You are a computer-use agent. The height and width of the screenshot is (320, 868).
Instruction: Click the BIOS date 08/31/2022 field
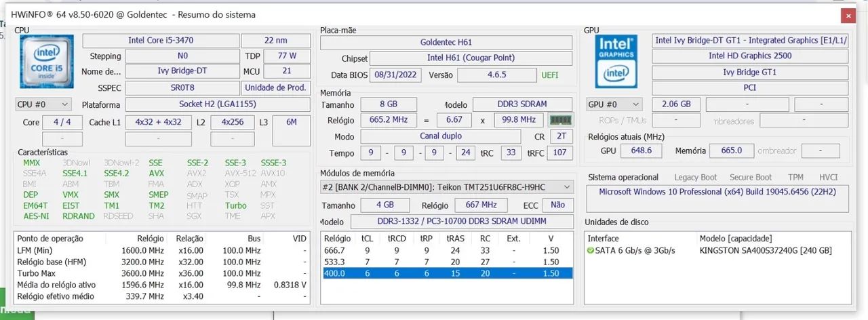[396, 75]
